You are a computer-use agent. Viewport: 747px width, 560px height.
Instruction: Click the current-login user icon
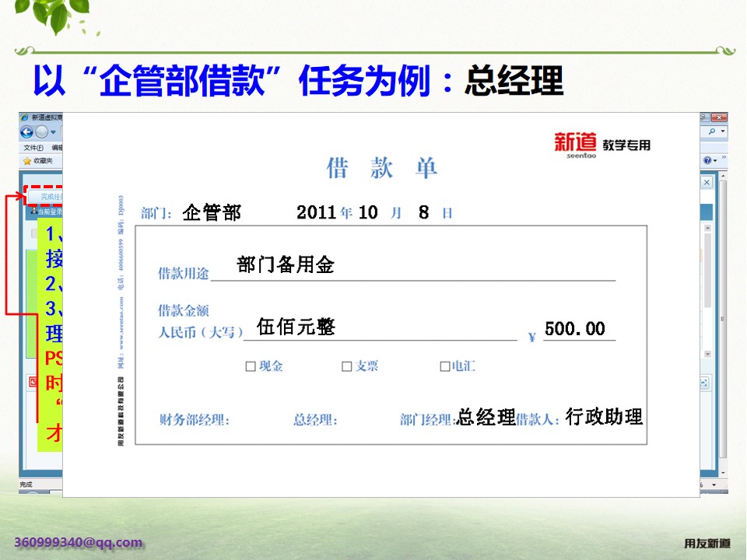click(x=33, y=212)
